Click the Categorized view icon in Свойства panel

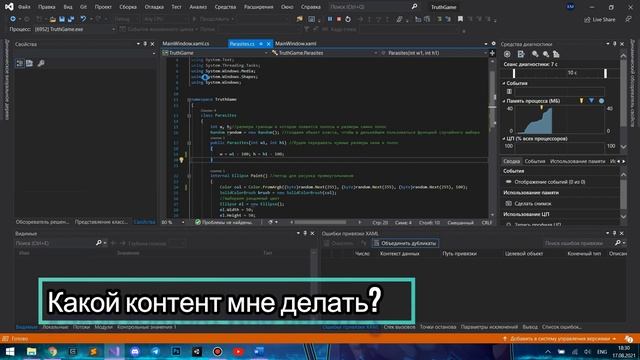click(20, 63)
